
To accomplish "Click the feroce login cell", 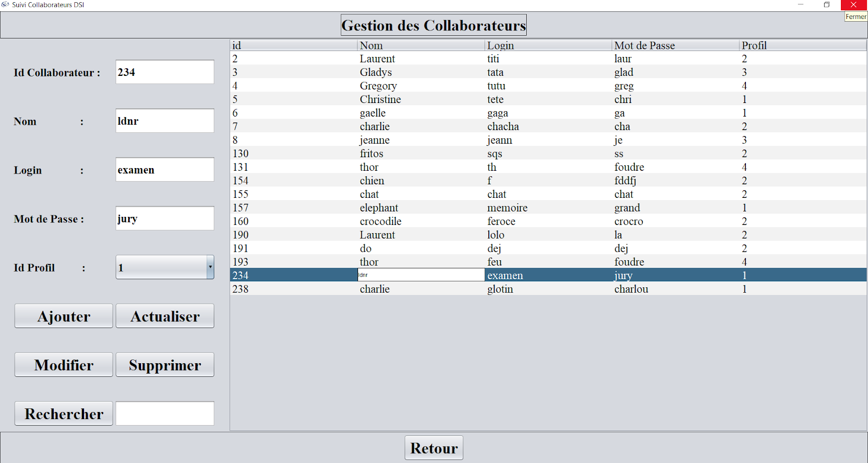I will (548, 221).
